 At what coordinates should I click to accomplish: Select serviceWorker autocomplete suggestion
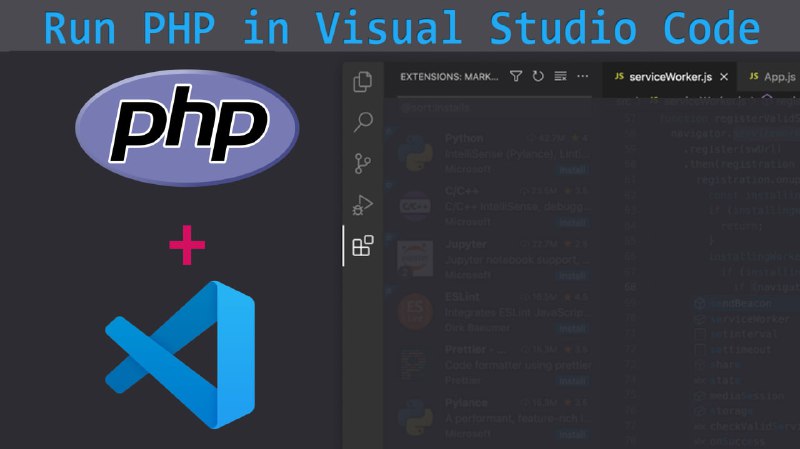(746, 319)
